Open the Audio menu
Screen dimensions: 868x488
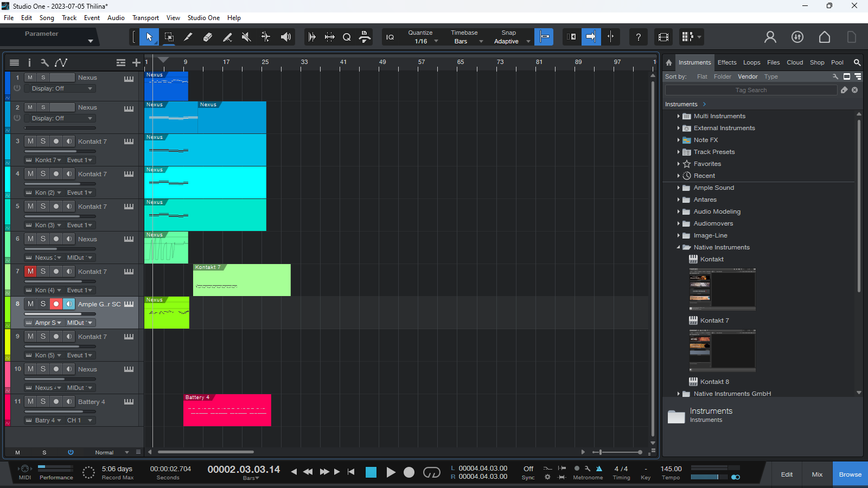(x=116, y=18)
